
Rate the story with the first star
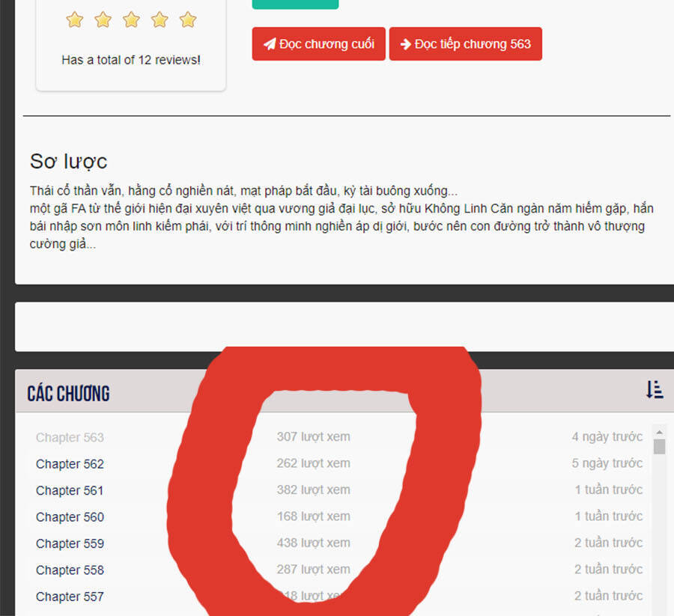(74, 20)
